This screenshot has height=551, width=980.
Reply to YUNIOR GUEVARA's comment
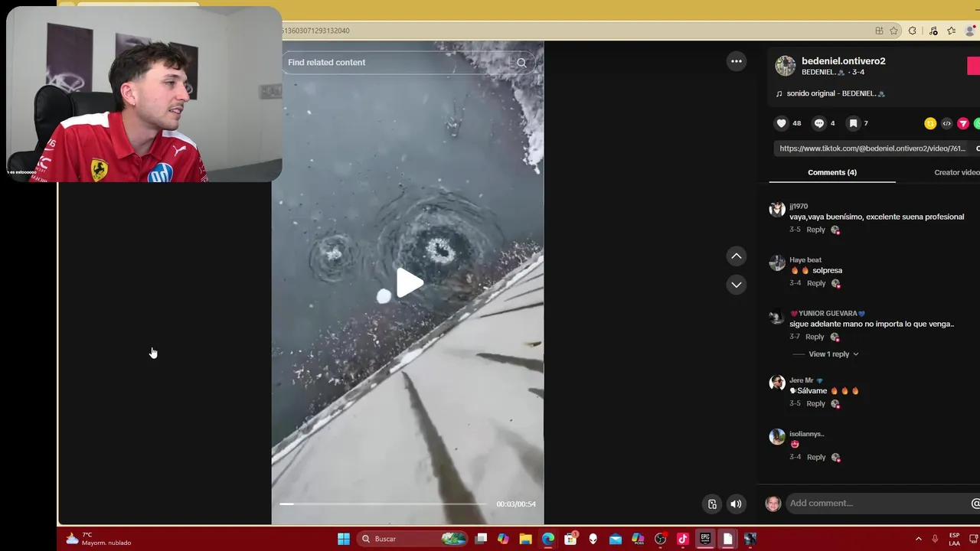(815, 337)
